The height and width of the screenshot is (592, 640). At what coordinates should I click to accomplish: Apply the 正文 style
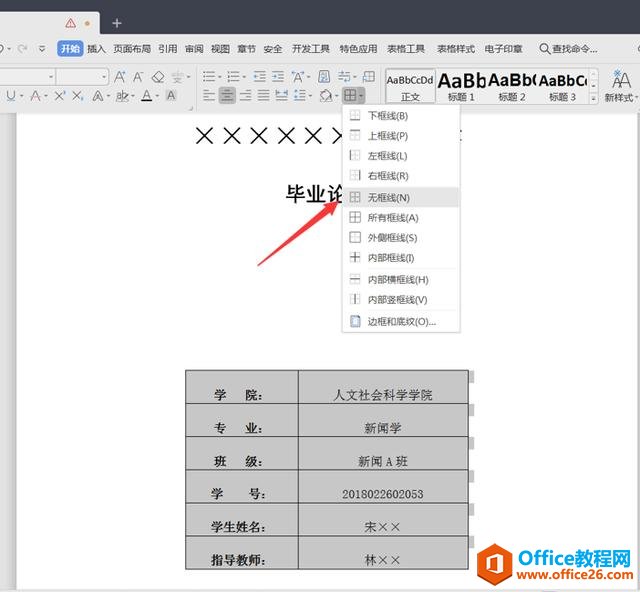click(410, 87)
